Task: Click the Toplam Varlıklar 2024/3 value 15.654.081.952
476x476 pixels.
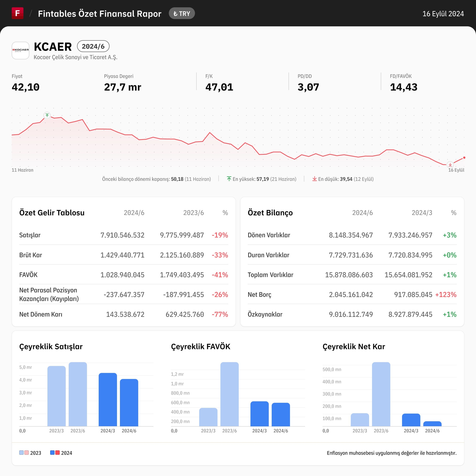Action: [x=408, y=275]
